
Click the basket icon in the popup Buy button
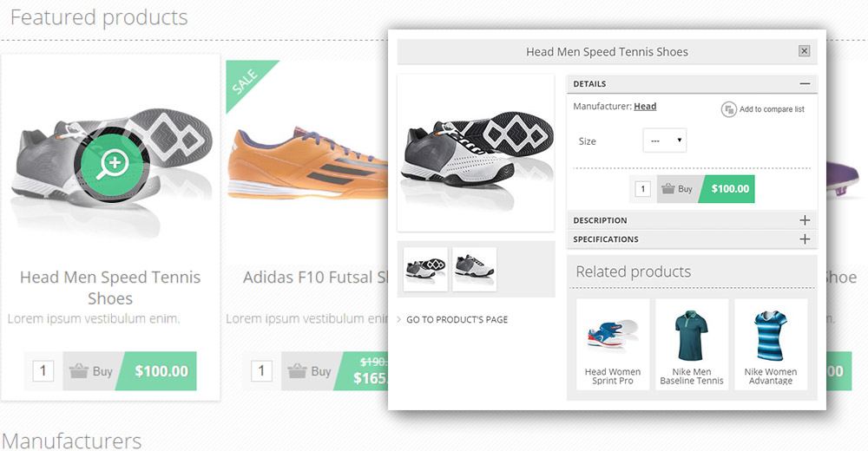click(x=667, y=188)
